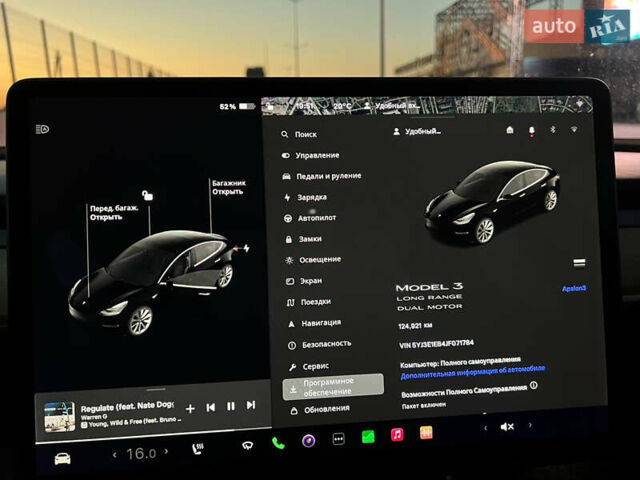Skip to the next track
This screenshot has height=480, width=640.
[x=251, y=405]
